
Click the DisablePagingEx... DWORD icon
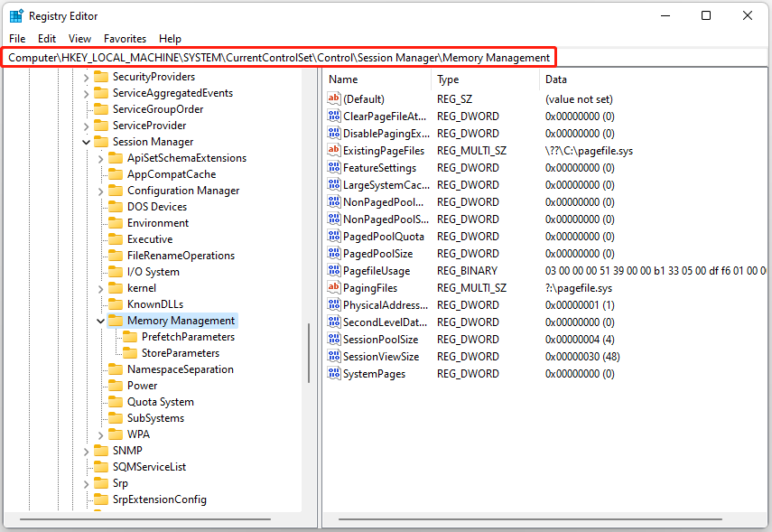334,133
